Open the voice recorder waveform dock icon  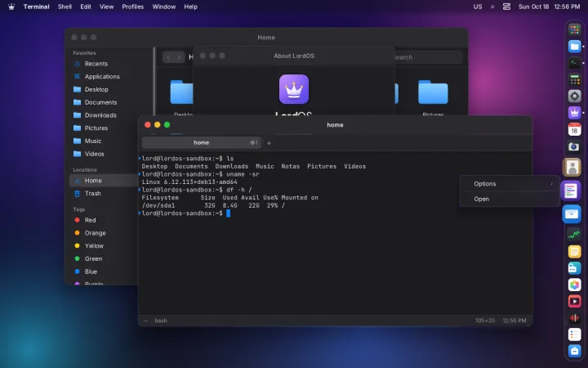[x=574, y=317]
